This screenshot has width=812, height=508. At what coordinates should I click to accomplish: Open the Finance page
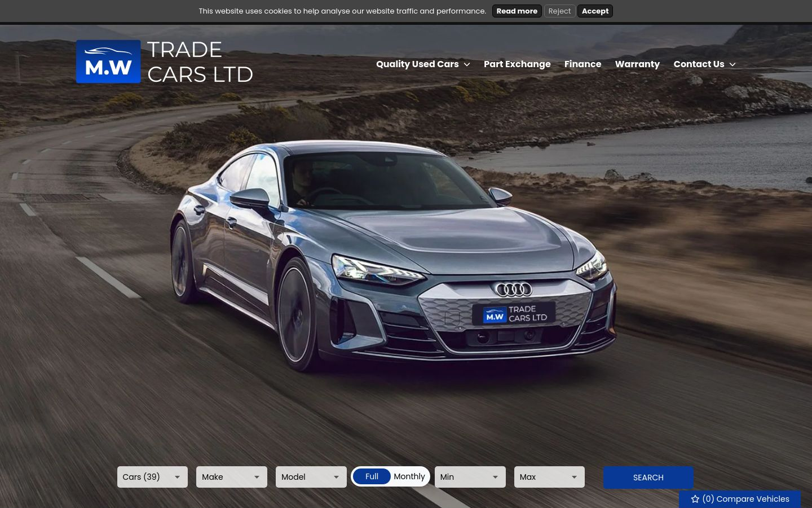click(x=582, y=64)
